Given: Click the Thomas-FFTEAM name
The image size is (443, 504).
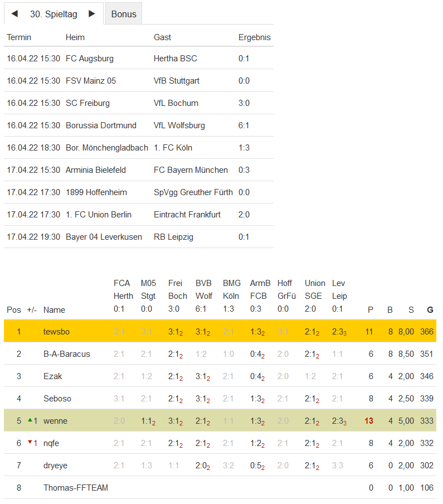Looking at the screenshot, I should [x=76, y=488].
